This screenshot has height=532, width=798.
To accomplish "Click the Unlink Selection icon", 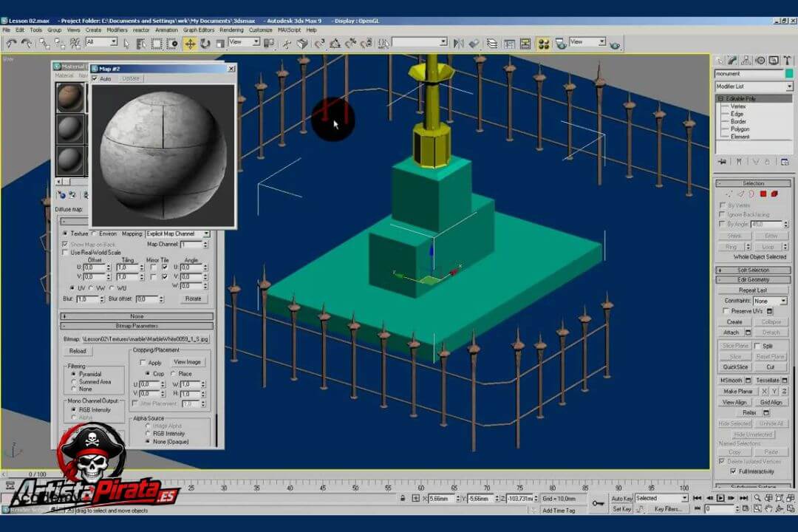I will point(60,44).
